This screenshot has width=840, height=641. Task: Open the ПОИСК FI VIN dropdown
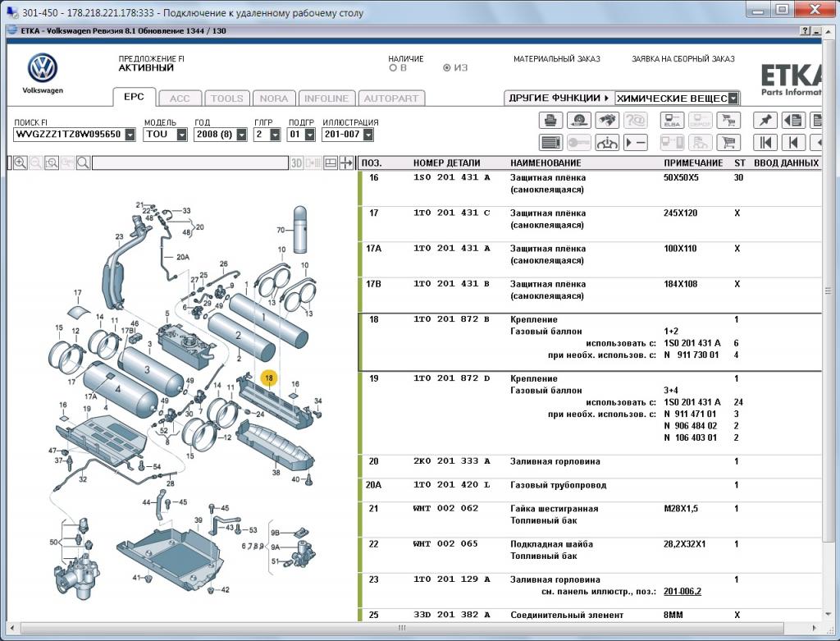click(x=130, y=135)
